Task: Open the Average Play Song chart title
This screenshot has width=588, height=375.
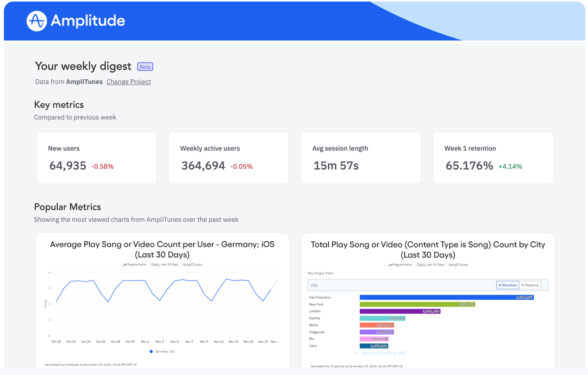Action: pyautogui.click(x=162, y=249)
